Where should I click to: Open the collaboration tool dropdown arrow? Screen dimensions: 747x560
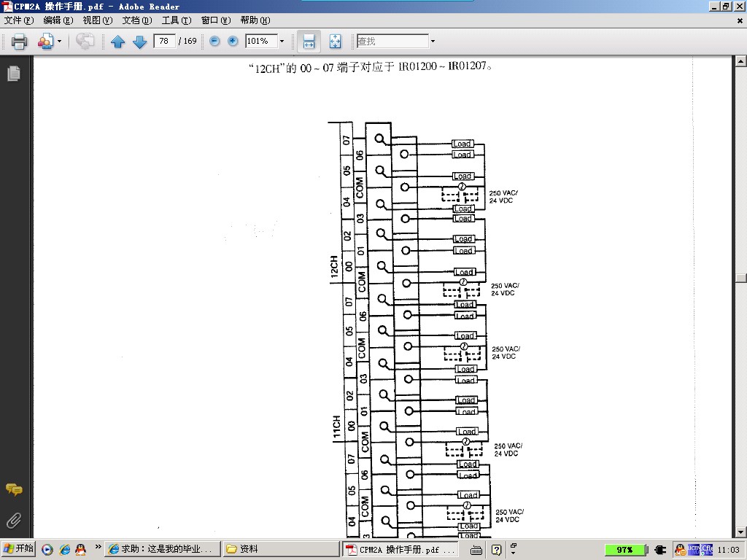pos(59,42)
